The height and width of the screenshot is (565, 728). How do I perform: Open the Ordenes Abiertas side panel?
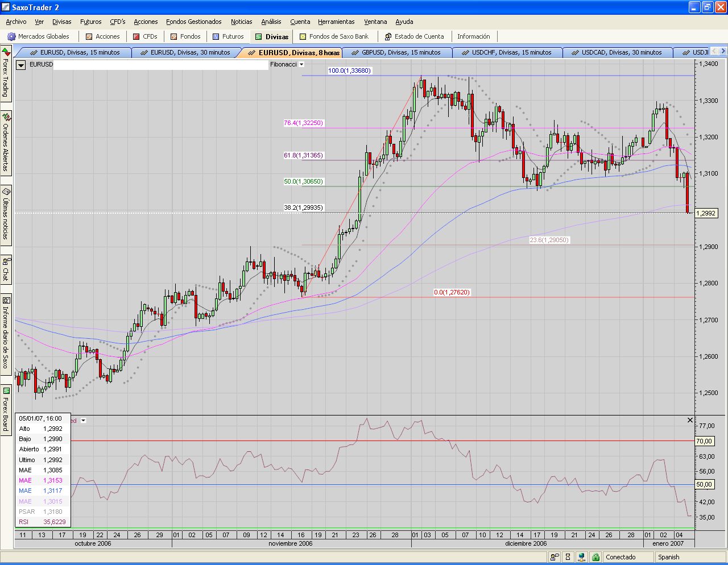click(x=6, y=143)
